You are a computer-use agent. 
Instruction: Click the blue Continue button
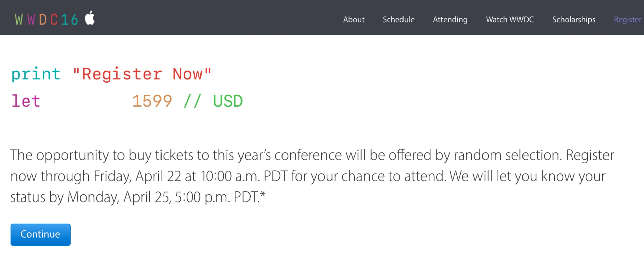pyautogui.click(x=41, y=235)
